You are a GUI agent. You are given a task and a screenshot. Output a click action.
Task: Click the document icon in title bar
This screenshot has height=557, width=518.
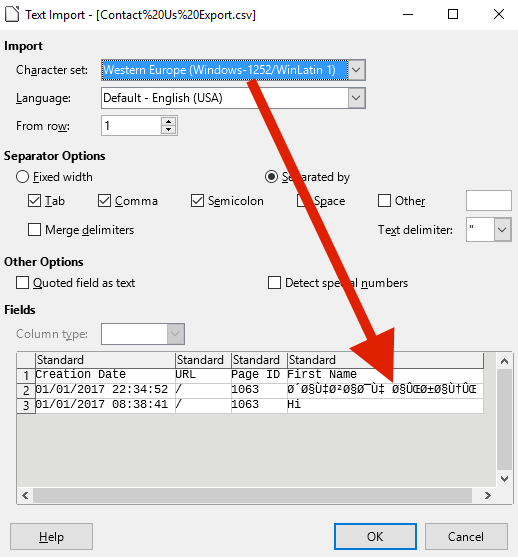point(12,15)
